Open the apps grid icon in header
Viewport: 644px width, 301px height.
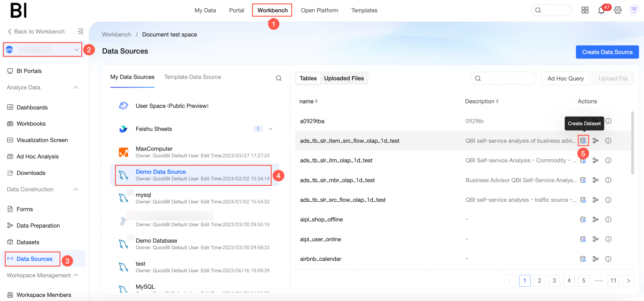pos(585,10)
